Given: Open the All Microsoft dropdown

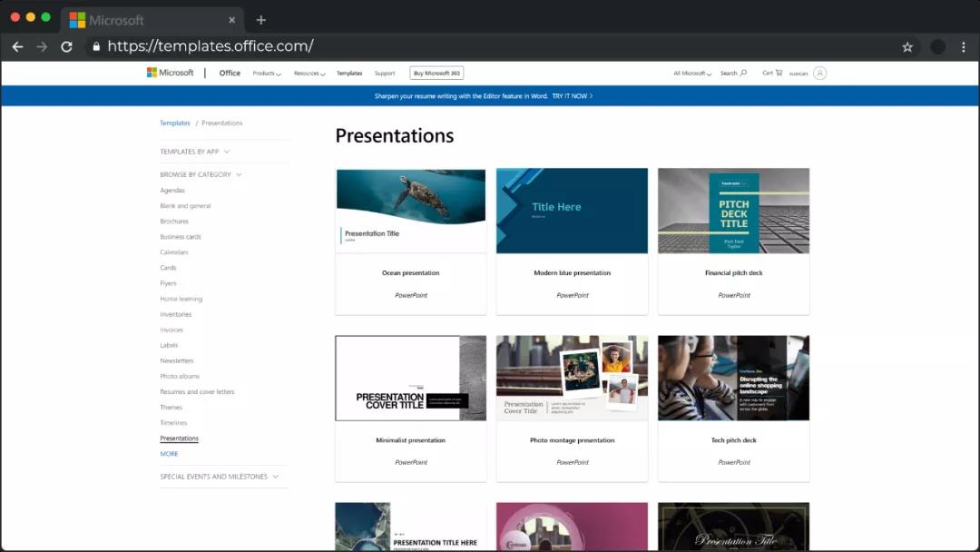Looking at the screenshot, I should pos(691,74).
